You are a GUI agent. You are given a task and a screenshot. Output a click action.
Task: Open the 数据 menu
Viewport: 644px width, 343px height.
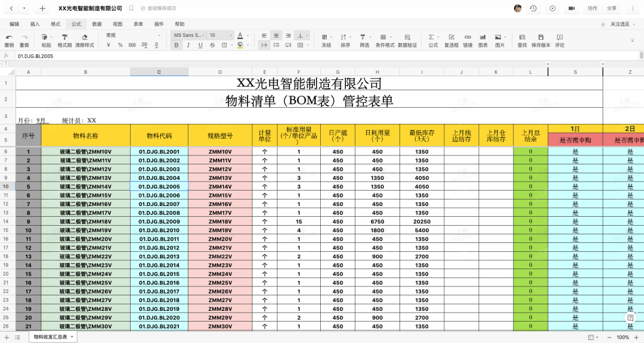(x=97, y=24)
